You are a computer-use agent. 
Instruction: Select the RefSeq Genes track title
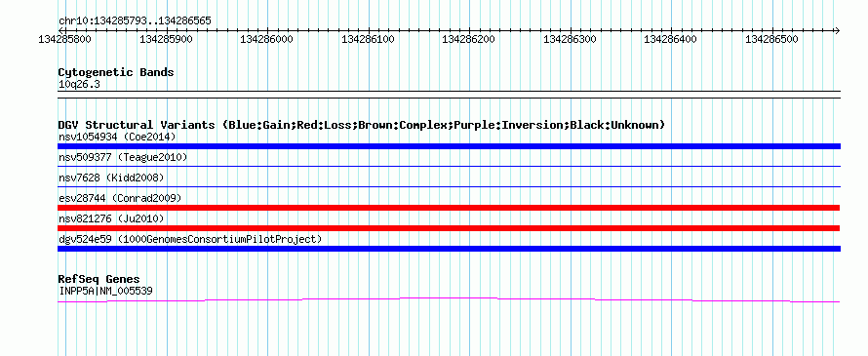point(99,279)
